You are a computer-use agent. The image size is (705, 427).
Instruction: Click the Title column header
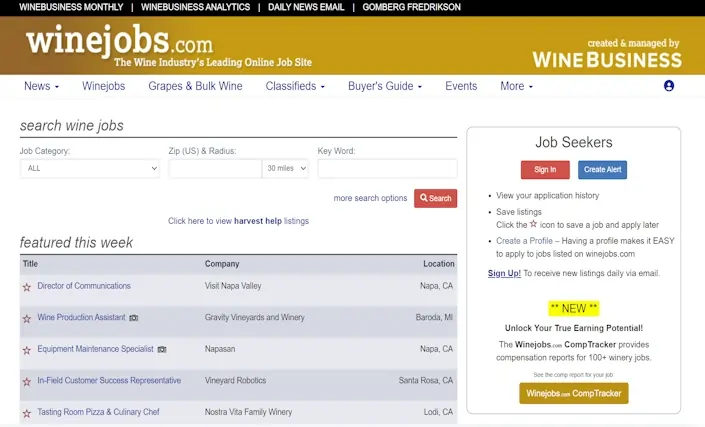pyautogui.click(x=30, y=264)
